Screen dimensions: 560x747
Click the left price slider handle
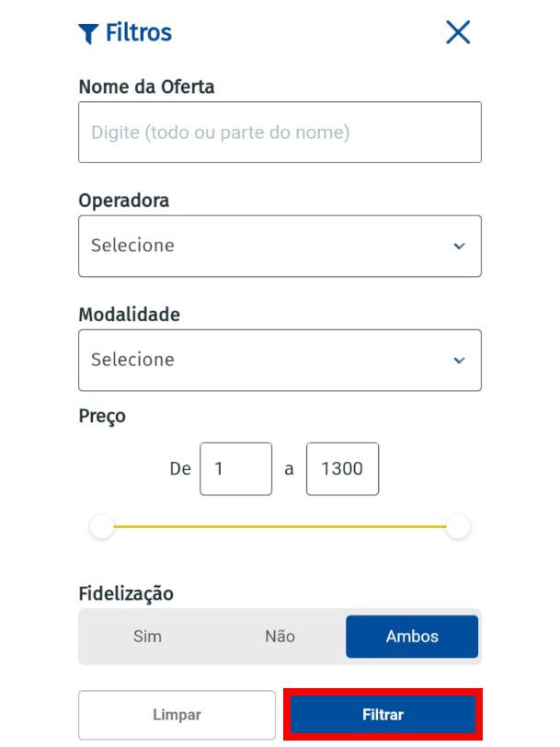[102, 527]
